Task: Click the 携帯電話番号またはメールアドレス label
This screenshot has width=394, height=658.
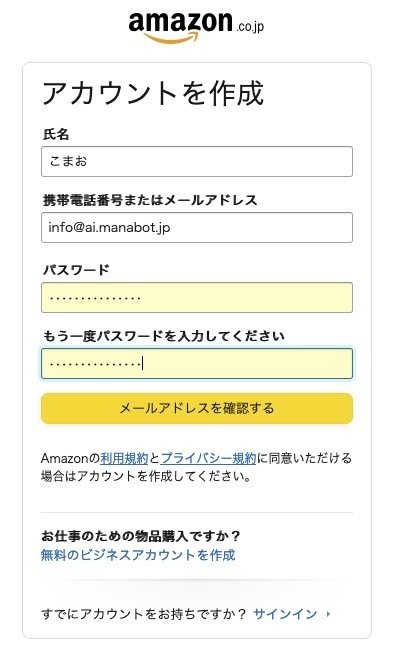Action: coord(150,200)
